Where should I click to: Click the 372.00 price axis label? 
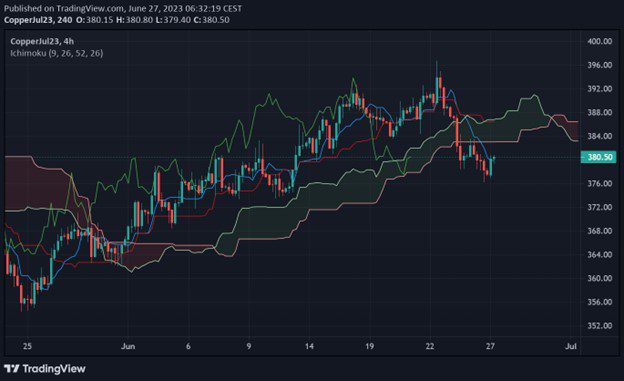(600, 207)
